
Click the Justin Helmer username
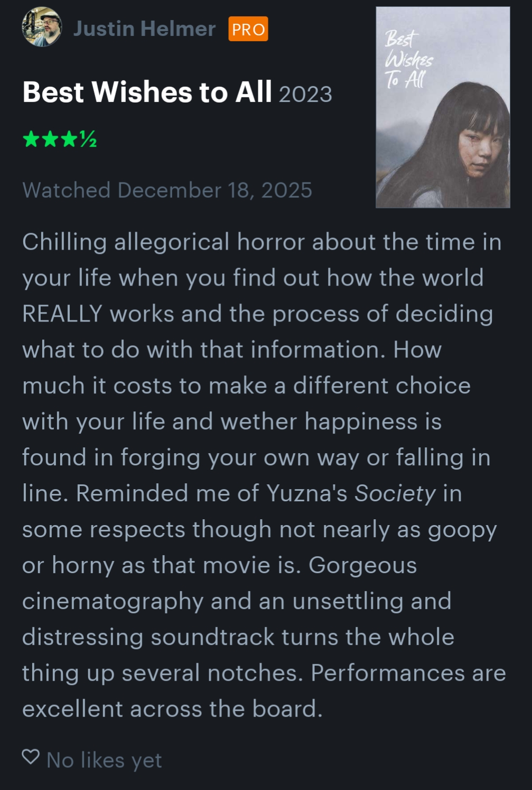(144, 29)
